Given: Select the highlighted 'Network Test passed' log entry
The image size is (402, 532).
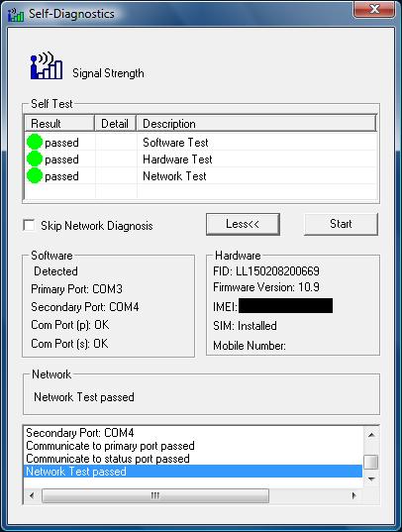Looking at the screenshot, I should pyautogui.click(x=193, y=472).
